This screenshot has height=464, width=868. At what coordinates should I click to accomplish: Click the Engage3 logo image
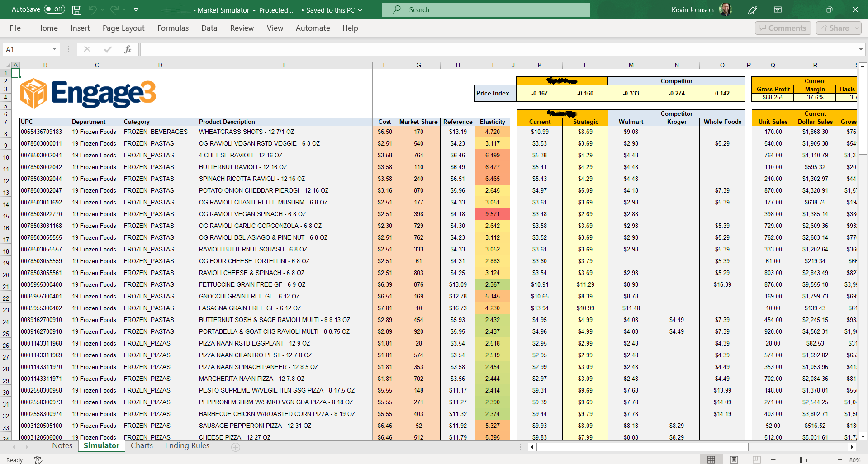88,93
